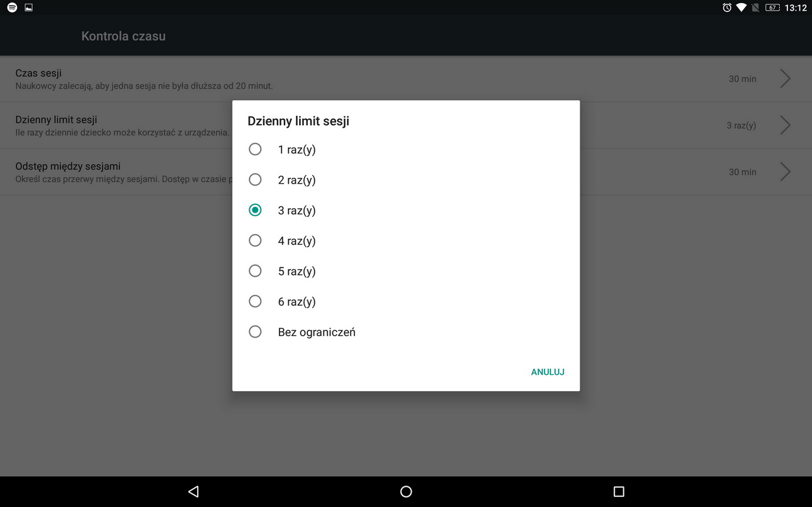This screenshot has height=507, width=812.
Task: Select the 2 raz(y) radio option
Action: pos(255,180)
